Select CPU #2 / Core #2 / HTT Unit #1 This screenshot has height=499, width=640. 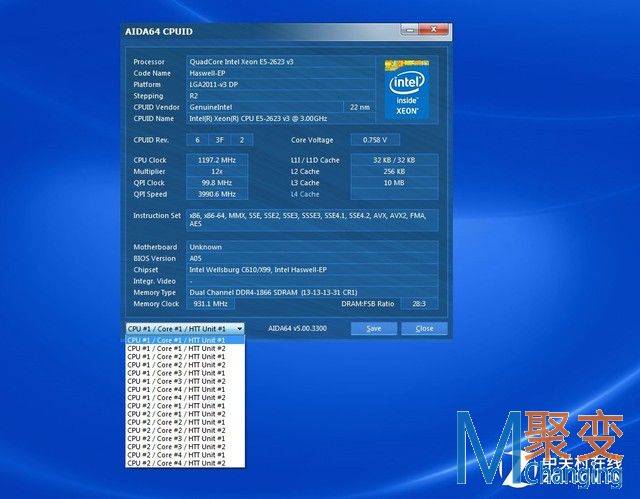coord(185,422)
